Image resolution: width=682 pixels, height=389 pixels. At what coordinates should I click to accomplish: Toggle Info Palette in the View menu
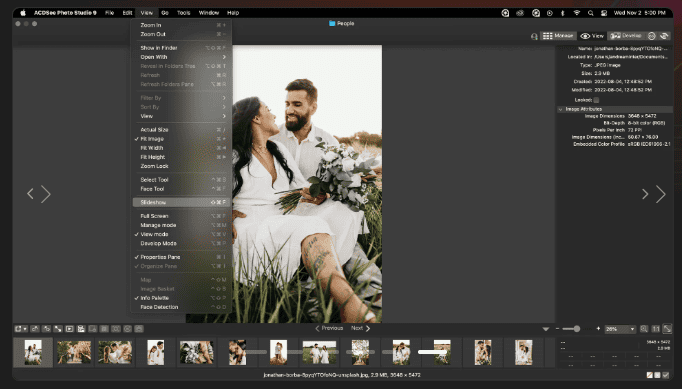[x=181, y=298]
